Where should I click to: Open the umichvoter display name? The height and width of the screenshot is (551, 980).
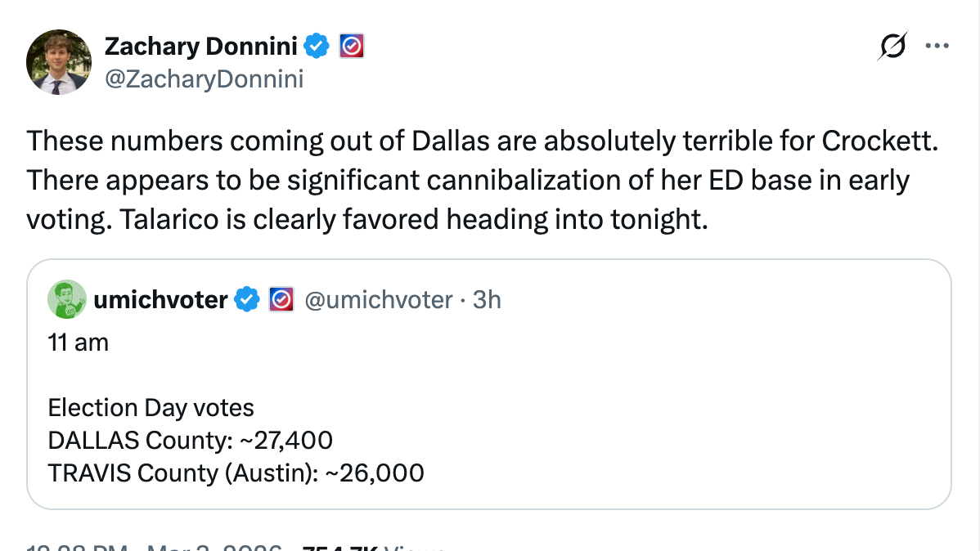click(x=161, y=300)
